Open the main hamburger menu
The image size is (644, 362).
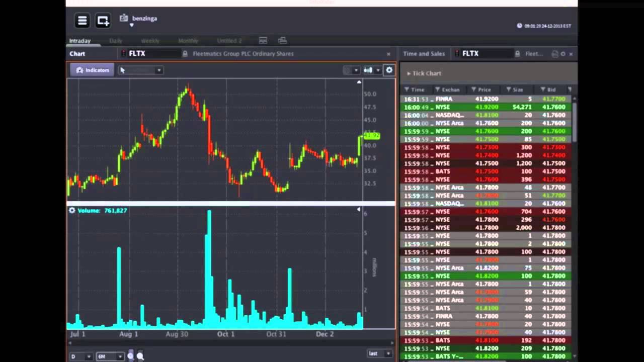pos(82,21)
